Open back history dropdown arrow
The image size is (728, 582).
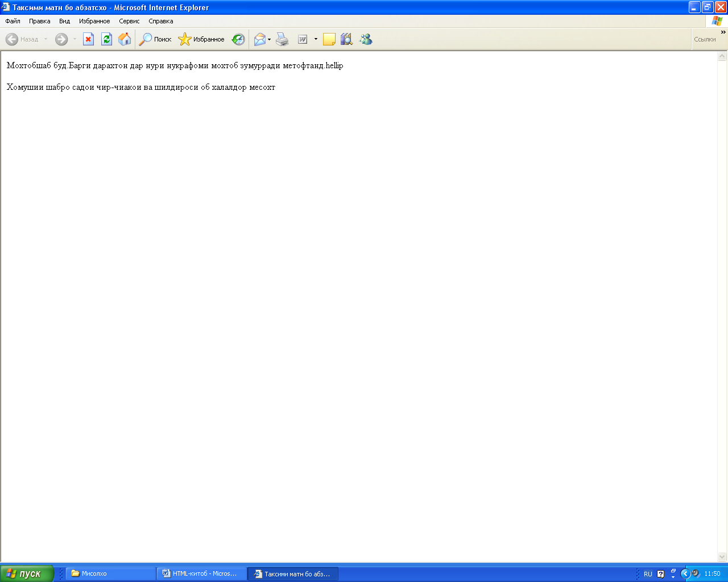coord(46,39)
